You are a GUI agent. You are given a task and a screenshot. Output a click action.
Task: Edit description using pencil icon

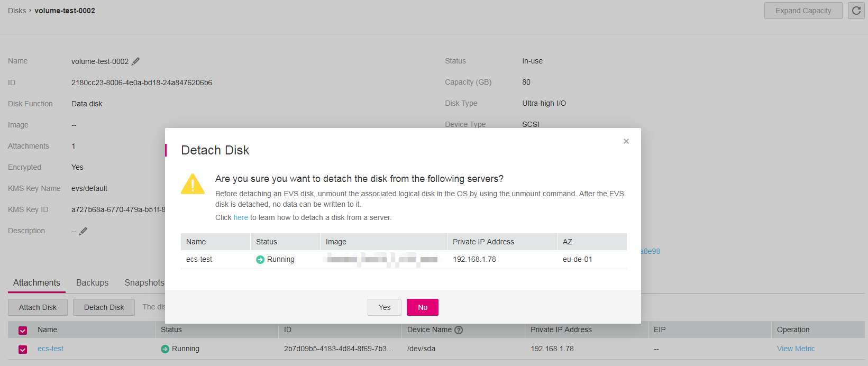(83, 231)
